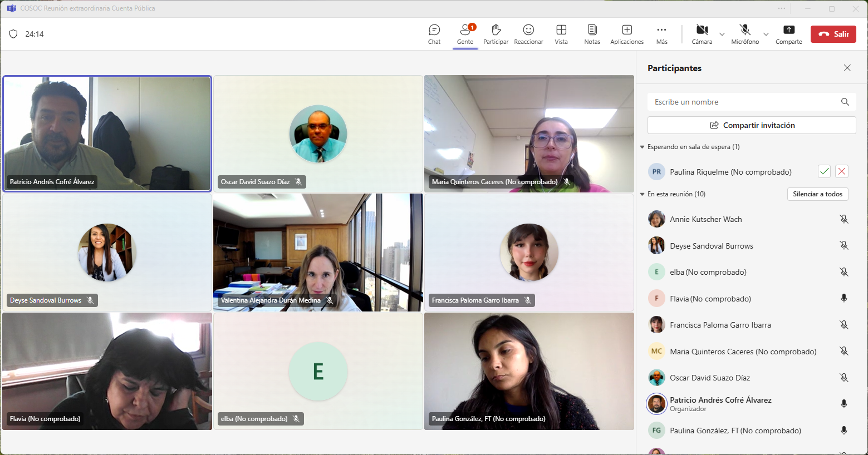Collapse the 'Esperando en sala de espera' section
868x455 pixels.
coord(643,147)
